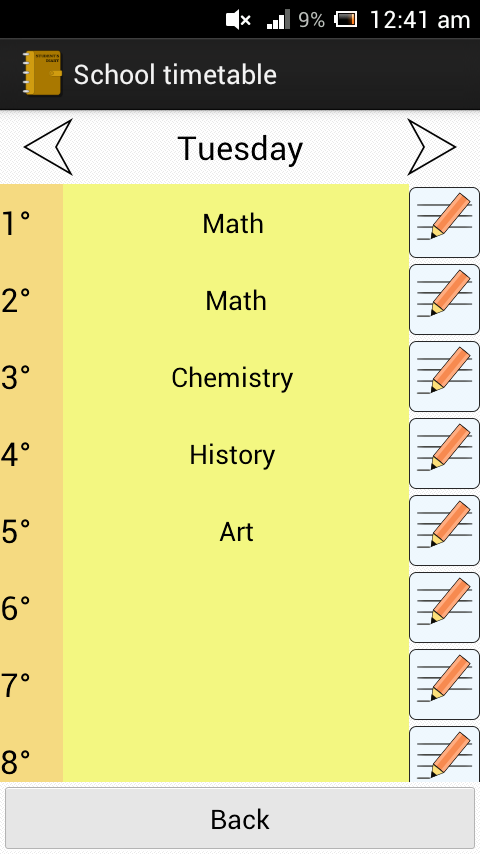
Task: Click the edit icon next to Art
Action: tap(444, 530)
